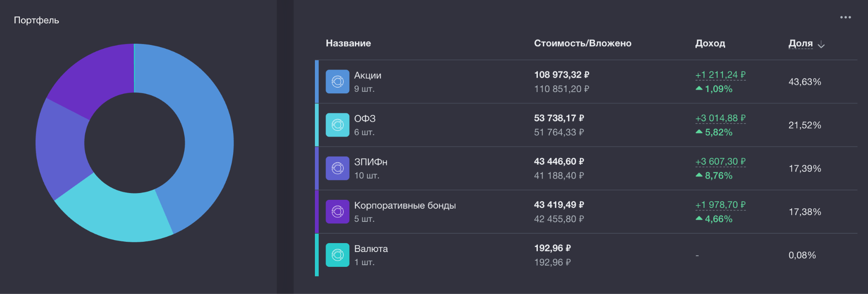The image size is (868, 294).
Task: Sort by the Доля column header
Action: pyautogui.click(x=800, y=43)
